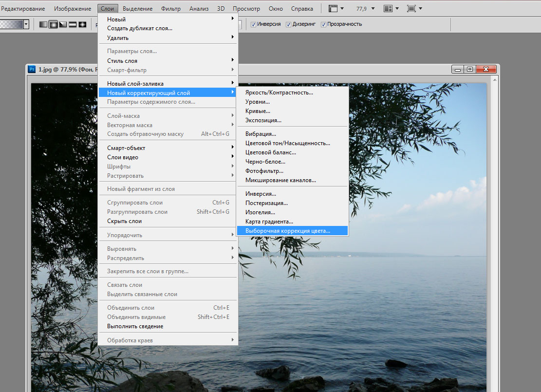Select Новый корректирующий слой entry
541x392 pixels.
point(168,93)
